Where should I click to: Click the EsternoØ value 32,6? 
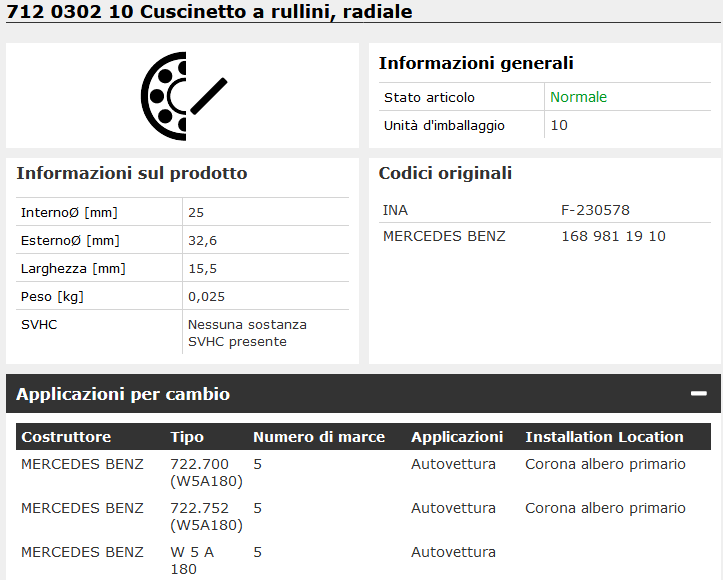[202, 241]
